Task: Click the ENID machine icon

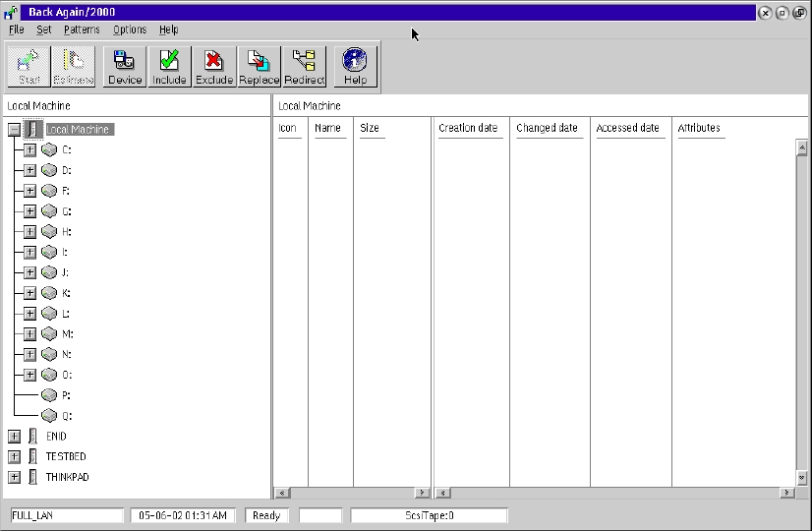Action: pyautogui.click(x=32, y=437)
